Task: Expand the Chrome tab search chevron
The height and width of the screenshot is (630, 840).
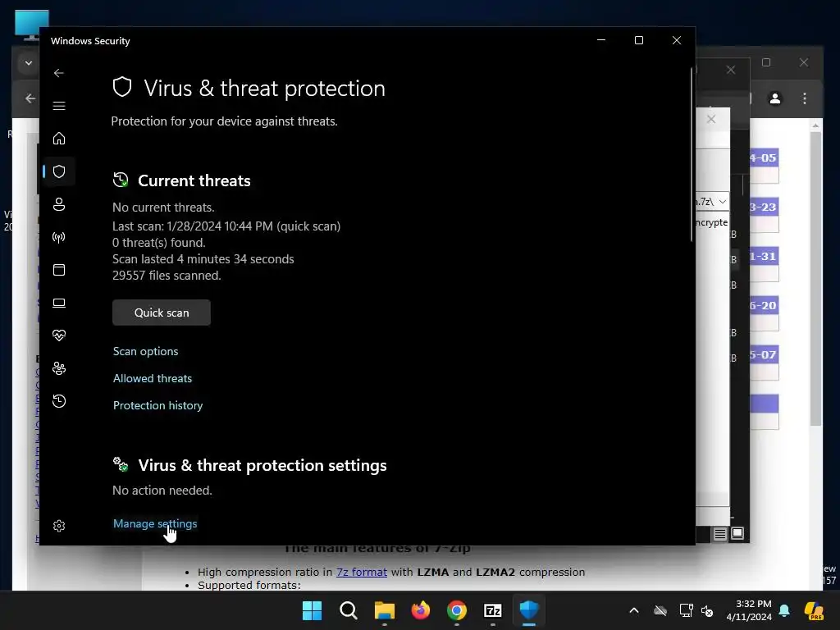Action: click(29, 62)
